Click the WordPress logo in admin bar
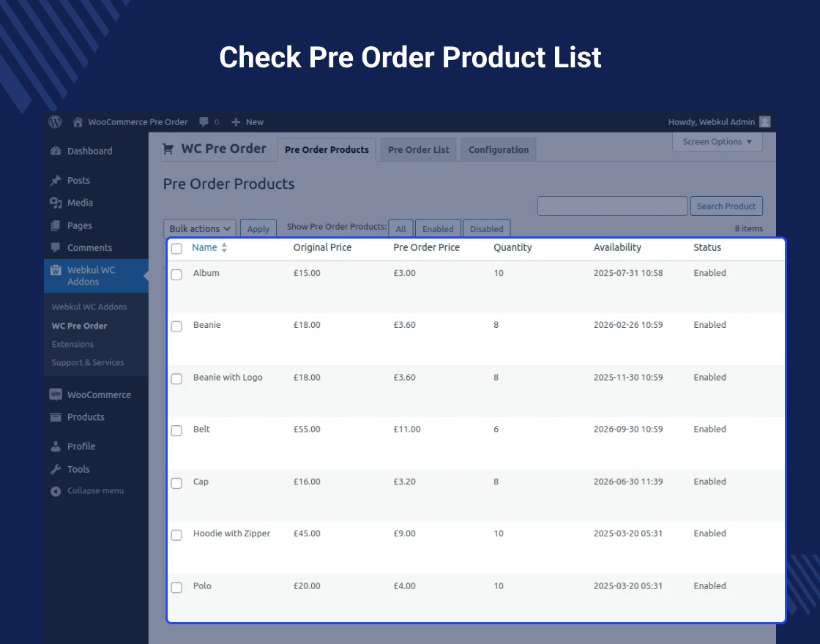Viewport: 820px width, 644px height. pos(55,121)
